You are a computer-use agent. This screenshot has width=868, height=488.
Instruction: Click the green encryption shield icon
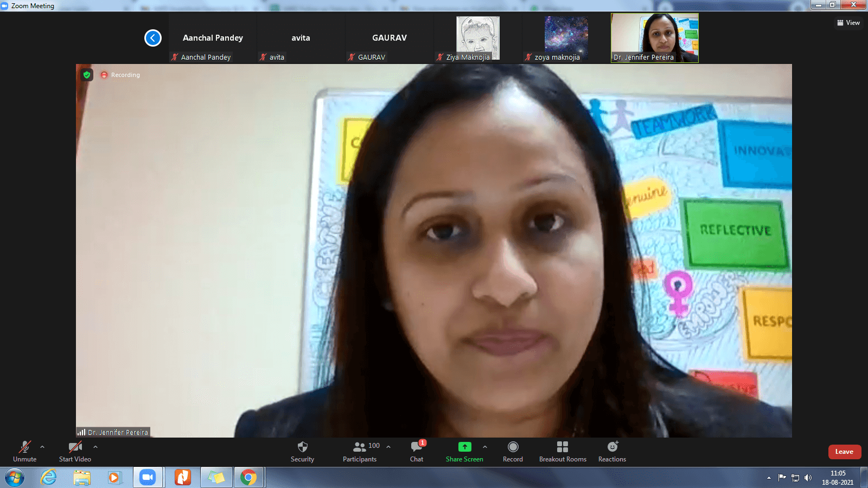pos(87,75)
